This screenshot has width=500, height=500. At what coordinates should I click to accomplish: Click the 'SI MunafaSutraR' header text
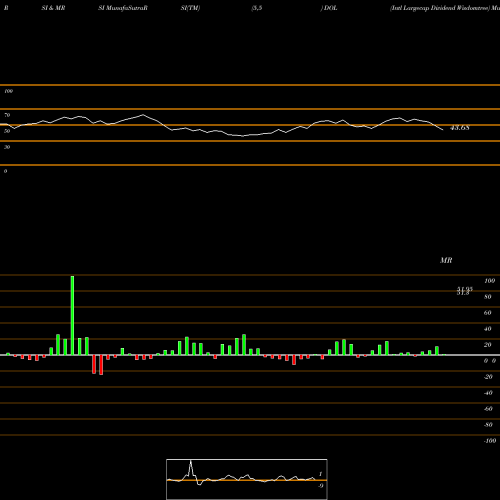(123, 8)
